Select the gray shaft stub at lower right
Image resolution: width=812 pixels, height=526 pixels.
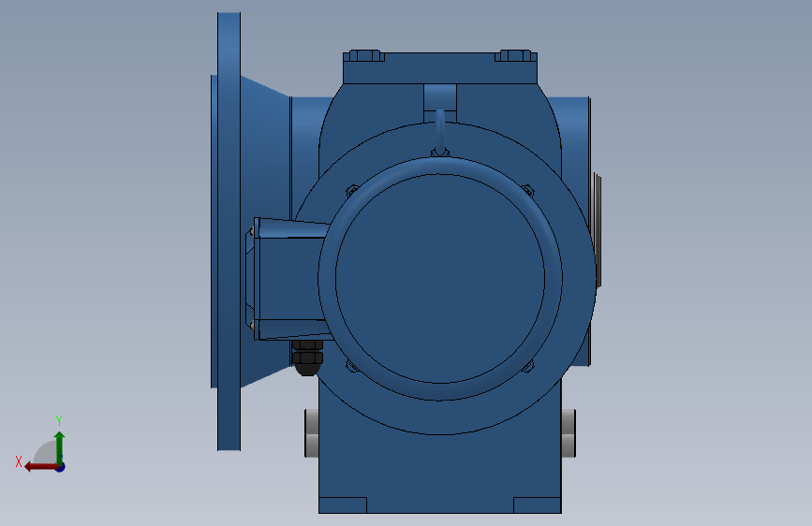tap(568, 433)
